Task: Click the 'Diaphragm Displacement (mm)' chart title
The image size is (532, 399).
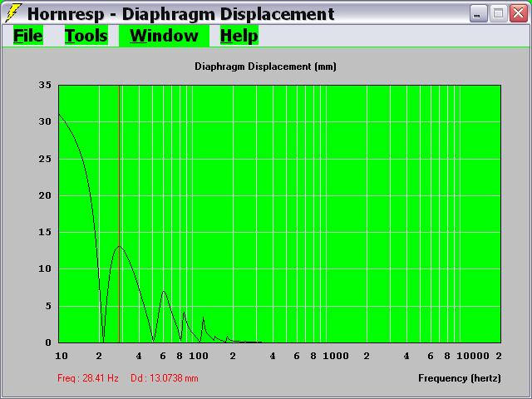Action: [265, 66]
